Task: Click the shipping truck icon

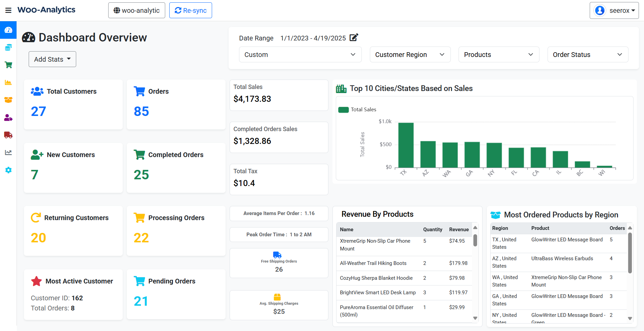Action: 8,135
